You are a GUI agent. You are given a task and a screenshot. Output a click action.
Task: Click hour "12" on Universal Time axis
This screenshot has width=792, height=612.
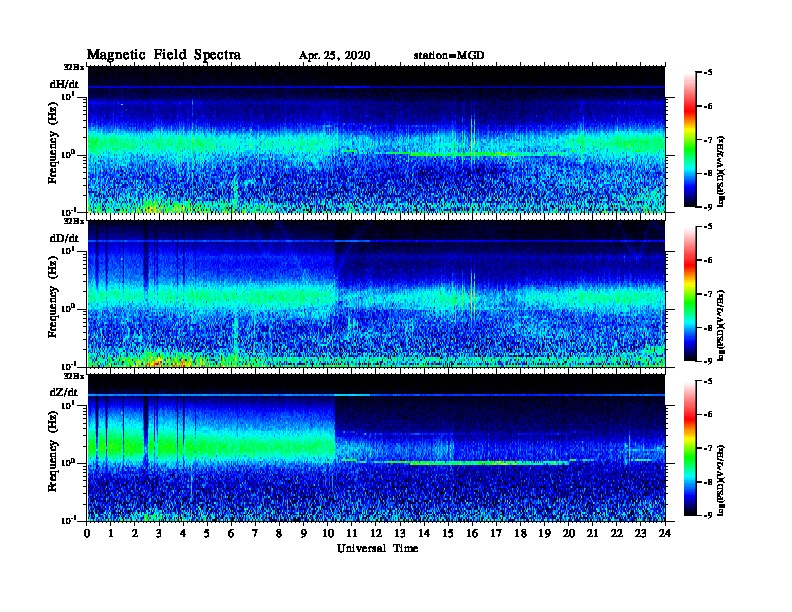pos(376,533)
